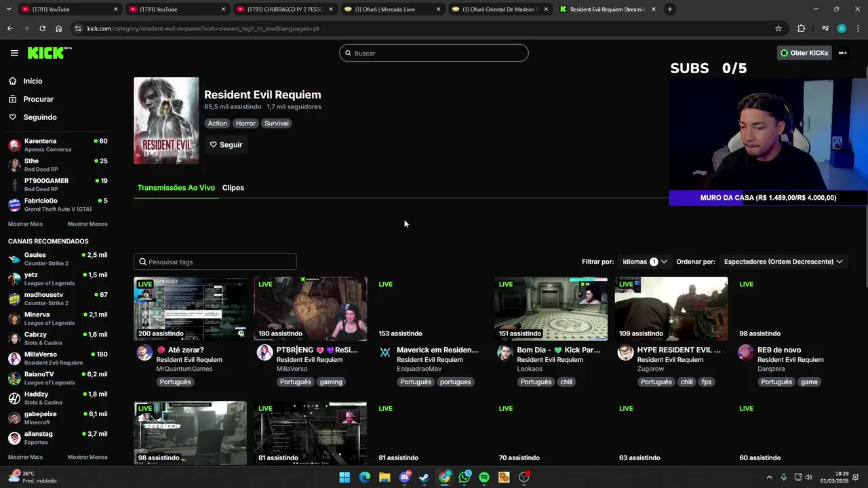Open Steam from the taskbar
This screenshot has width=868, height=488.
coord(425,477)
